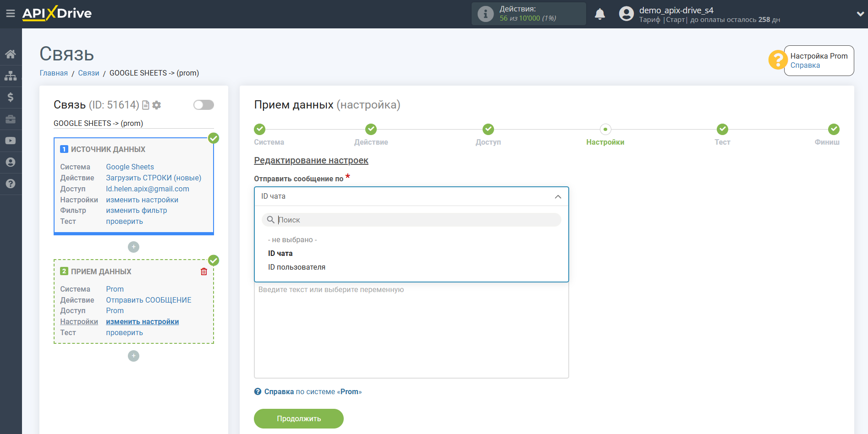
Task: Open the notifications bell
Action: 600,14
